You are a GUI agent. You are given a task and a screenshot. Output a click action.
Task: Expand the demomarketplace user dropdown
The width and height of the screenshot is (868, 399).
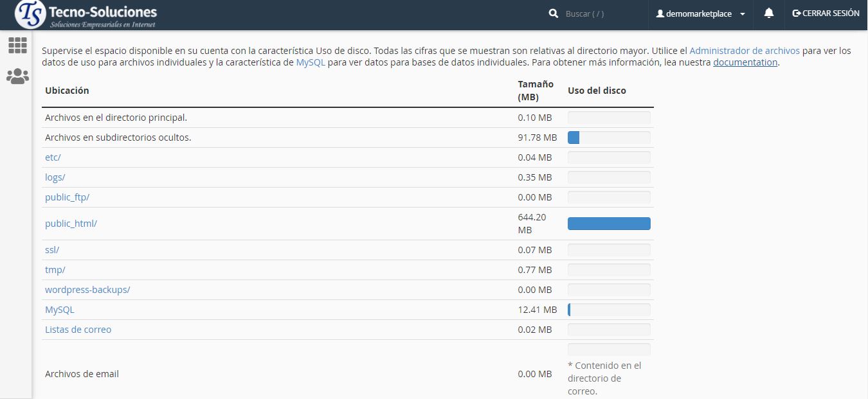click(700, 13)
